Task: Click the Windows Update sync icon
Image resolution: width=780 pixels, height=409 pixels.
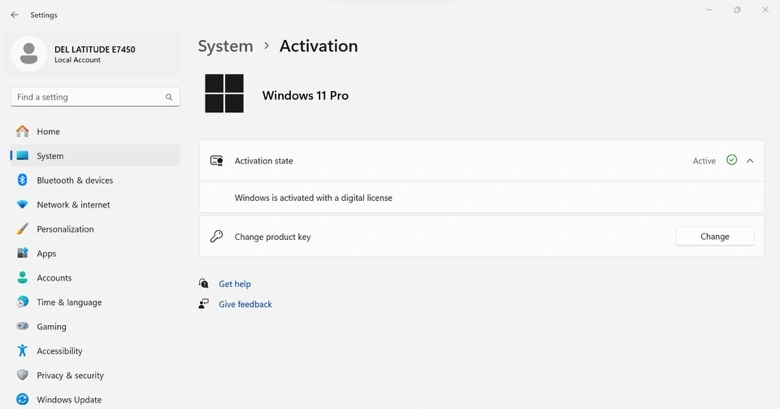Action: click(22, 400)
